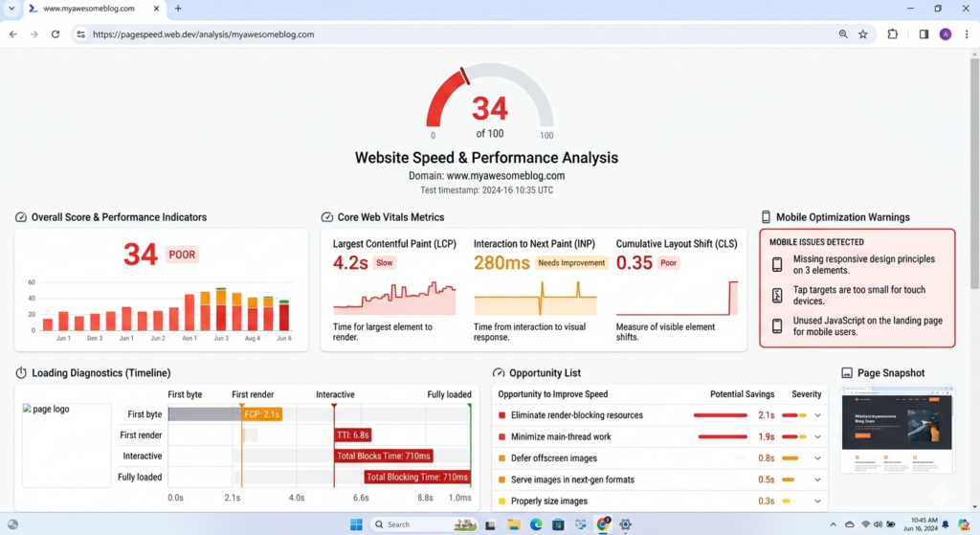Click the site information icon beside URL
The height and width of the screenshot is (535, 980).
point(80,34)
